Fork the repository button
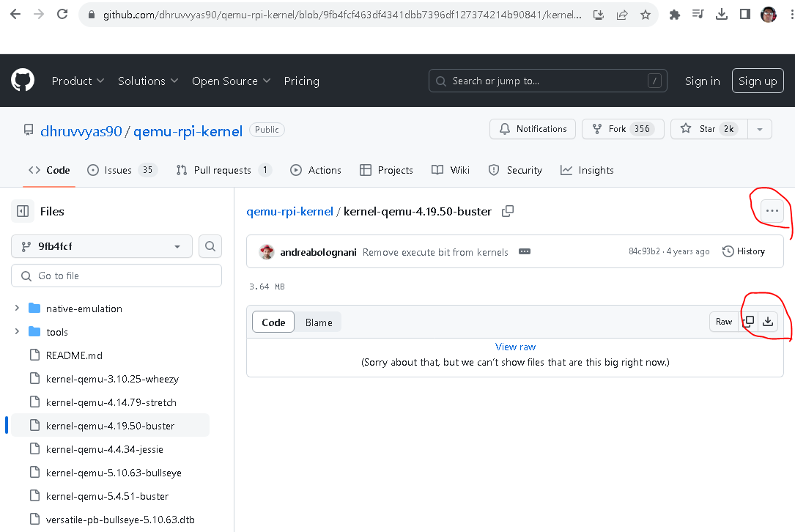The width and height of the screenshot is (795, 532). [x=623, y=129]
